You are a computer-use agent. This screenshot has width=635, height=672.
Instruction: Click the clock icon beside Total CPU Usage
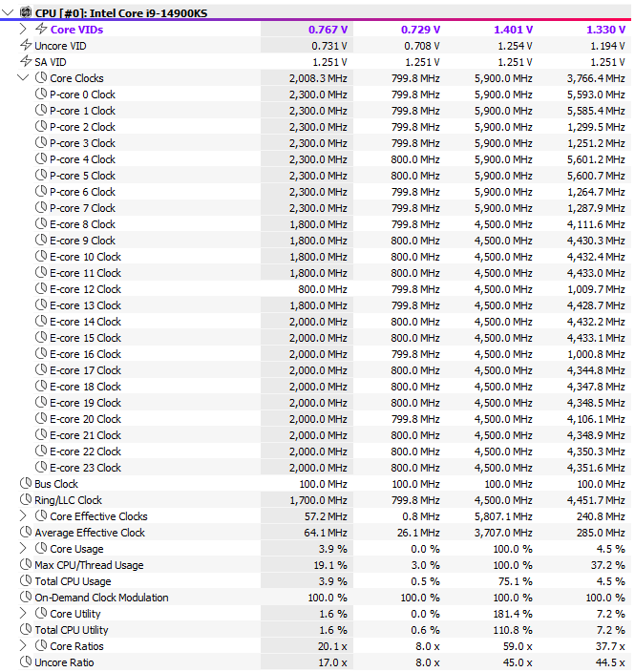click(26, 580)
